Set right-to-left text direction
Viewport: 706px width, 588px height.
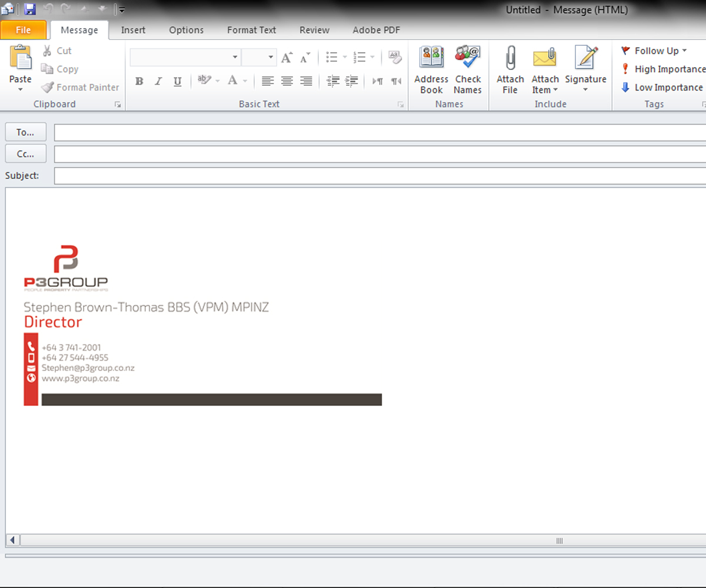396,81
